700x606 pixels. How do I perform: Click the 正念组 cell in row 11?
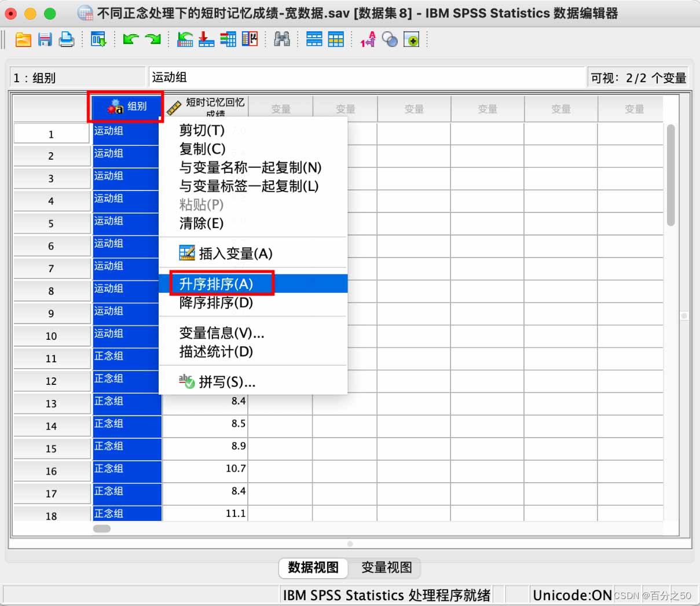tap(126, 358)
